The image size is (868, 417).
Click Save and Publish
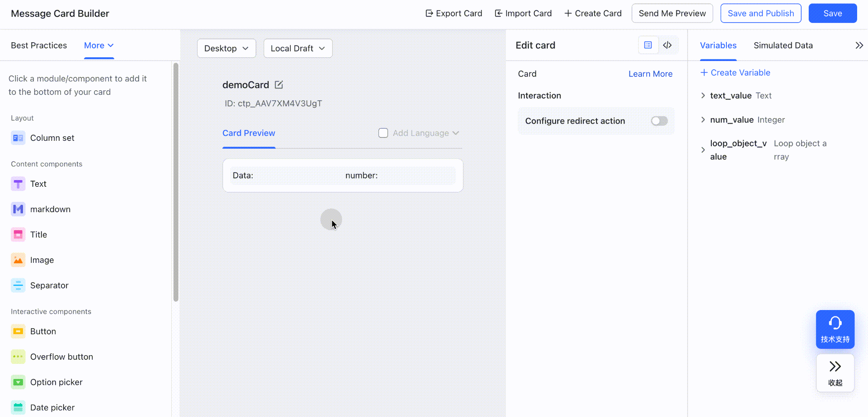tap(761, 13)
